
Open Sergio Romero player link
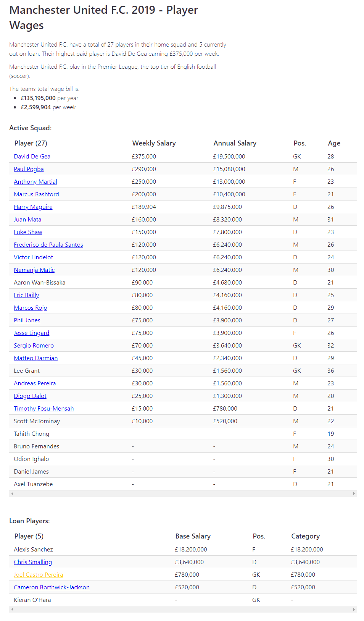34,345
